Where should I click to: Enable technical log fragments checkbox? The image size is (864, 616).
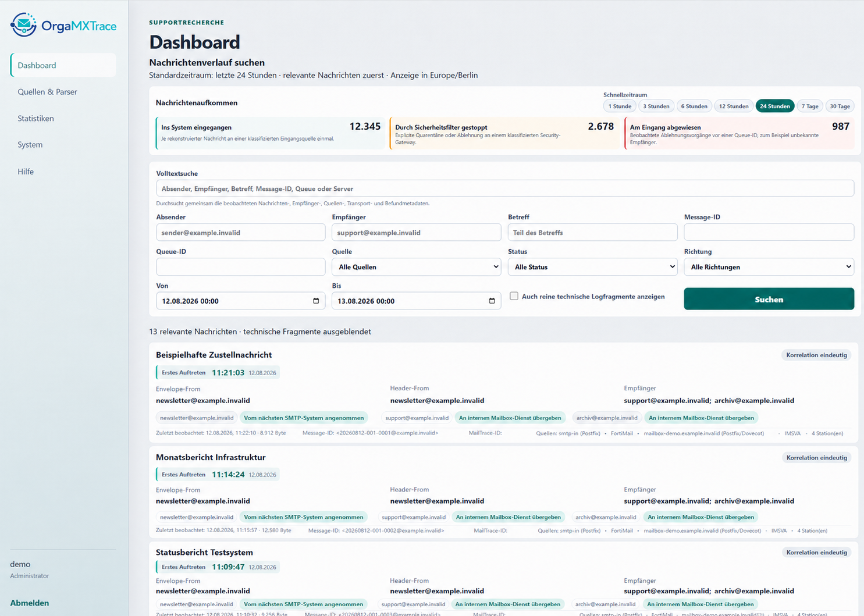tap(514, 296)
